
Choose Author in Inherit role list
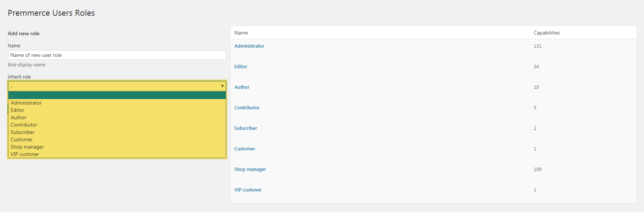[117, 117]
